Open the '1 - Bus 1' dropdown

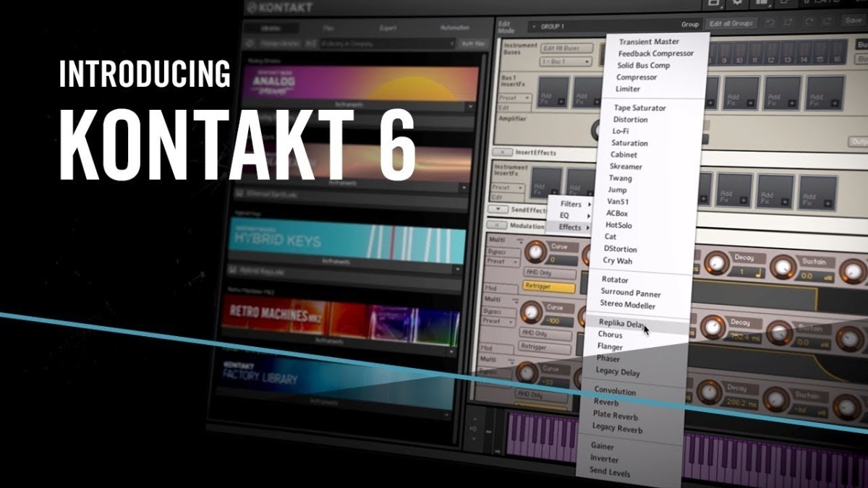pos(564,61)
